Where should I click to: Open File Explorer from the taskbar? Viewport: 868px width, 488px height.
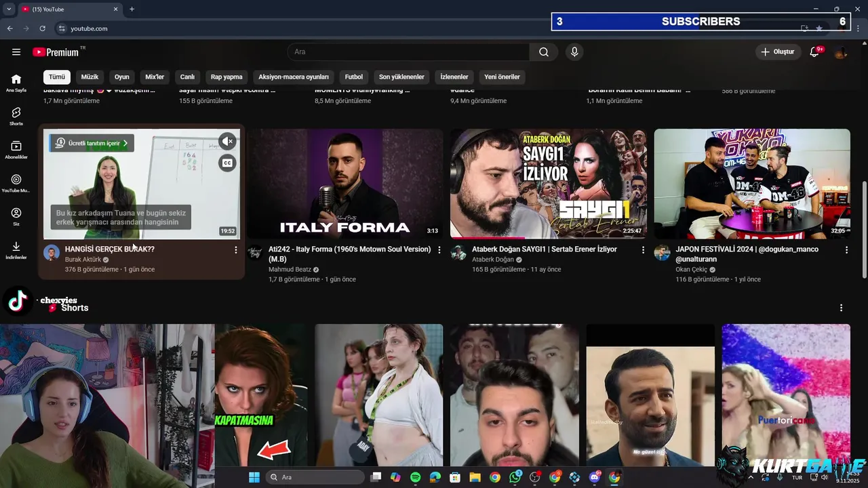(475, 477)
